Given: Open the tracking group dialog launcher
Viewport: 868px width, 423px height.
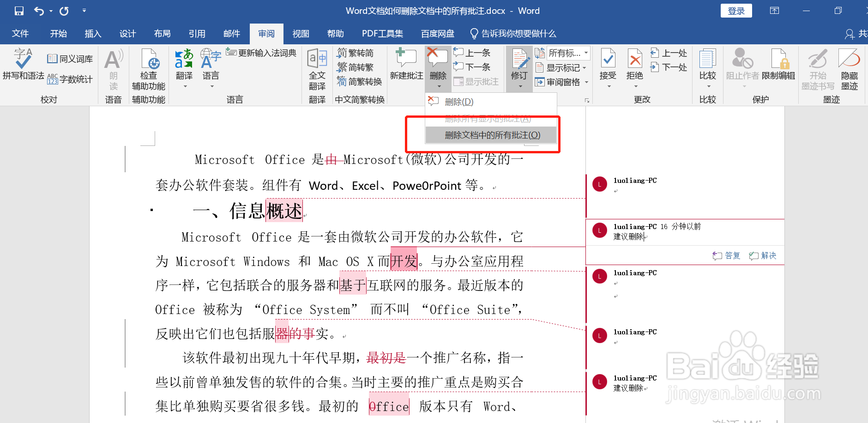Looking at the screenshot, I should (587, 100).
